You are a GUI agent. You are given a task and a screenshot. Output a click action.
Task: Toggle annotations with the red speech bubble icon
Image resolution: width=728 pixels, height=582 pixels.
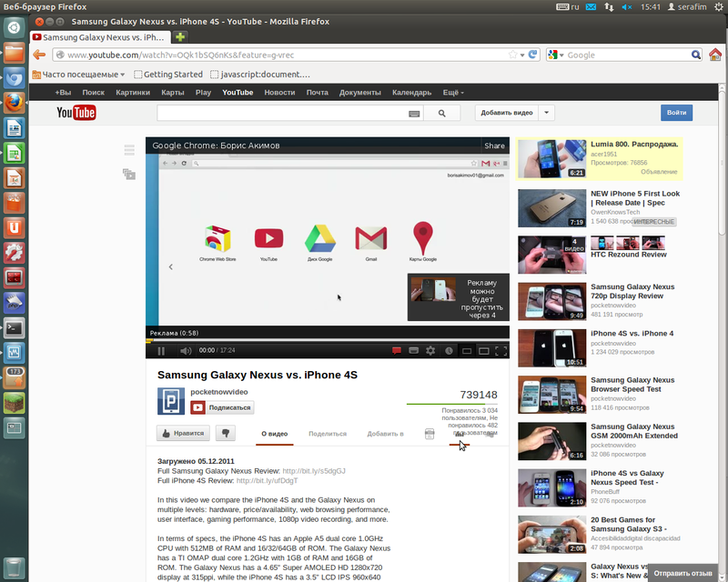tap(397, 351)
